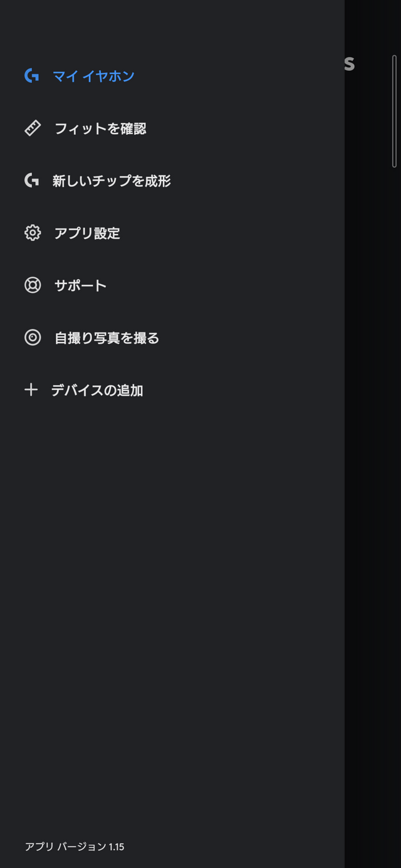Screen dimensions: 401x868
Task: Click the G logo icon beside 新しいチップを成形
Action: click(31, 181)
